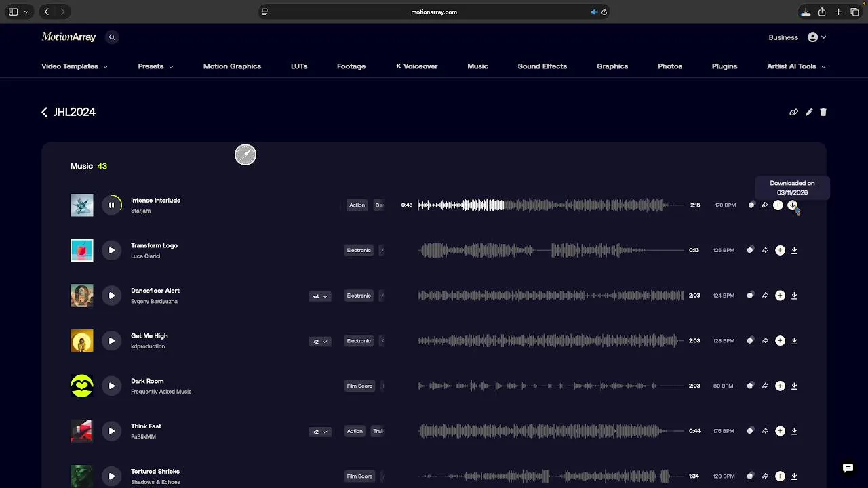Find tracks similar to Intense Interlude
Image resolution: width=868 pixels, height=488 pixels.
(751, 205)
